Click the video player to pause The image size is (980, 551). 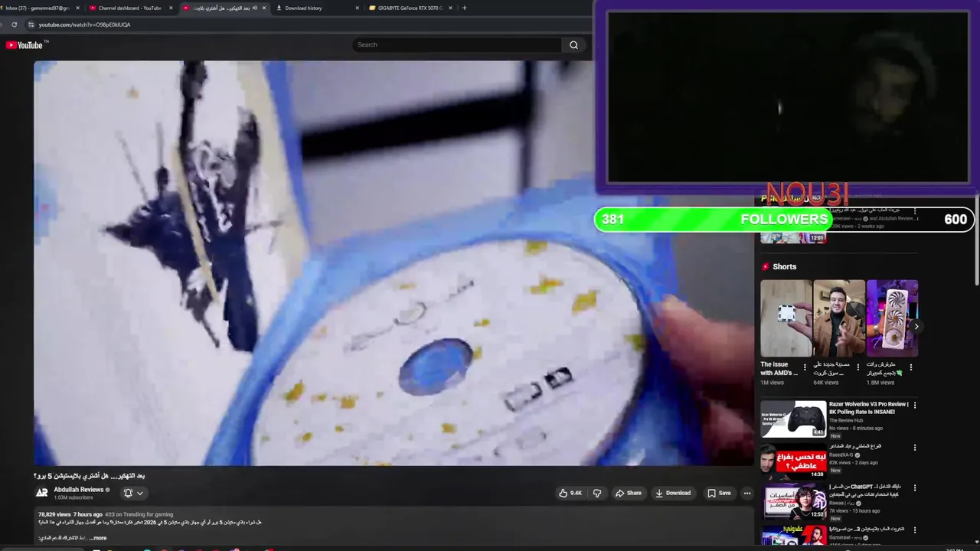coord(394,262)
